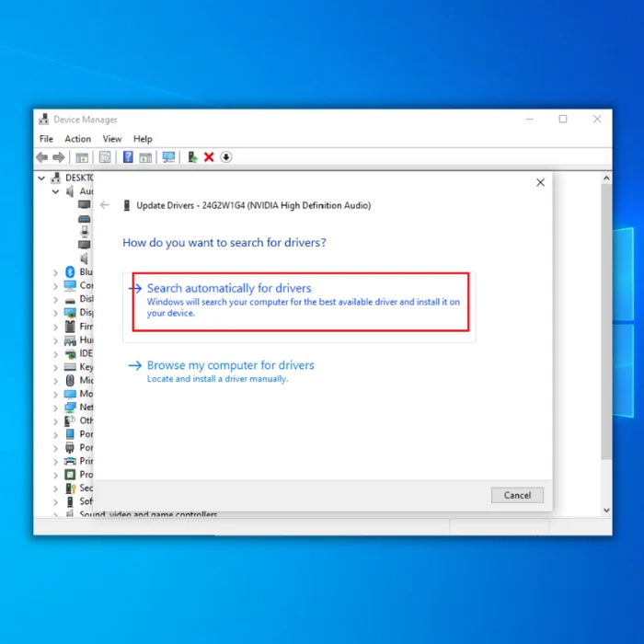Expand the IDE controllers tree node

(56, 353)
